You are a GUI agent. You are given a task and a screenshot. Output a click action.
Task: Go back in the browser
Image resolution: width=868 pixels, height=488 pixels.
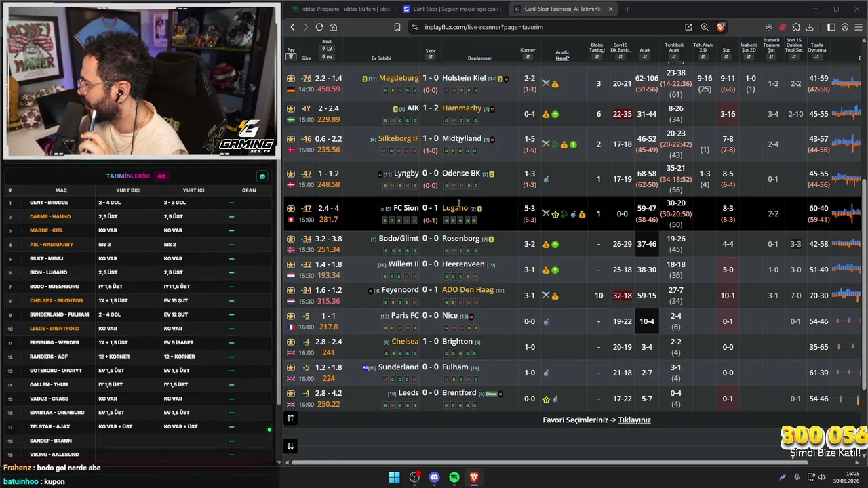click(292, 27)
